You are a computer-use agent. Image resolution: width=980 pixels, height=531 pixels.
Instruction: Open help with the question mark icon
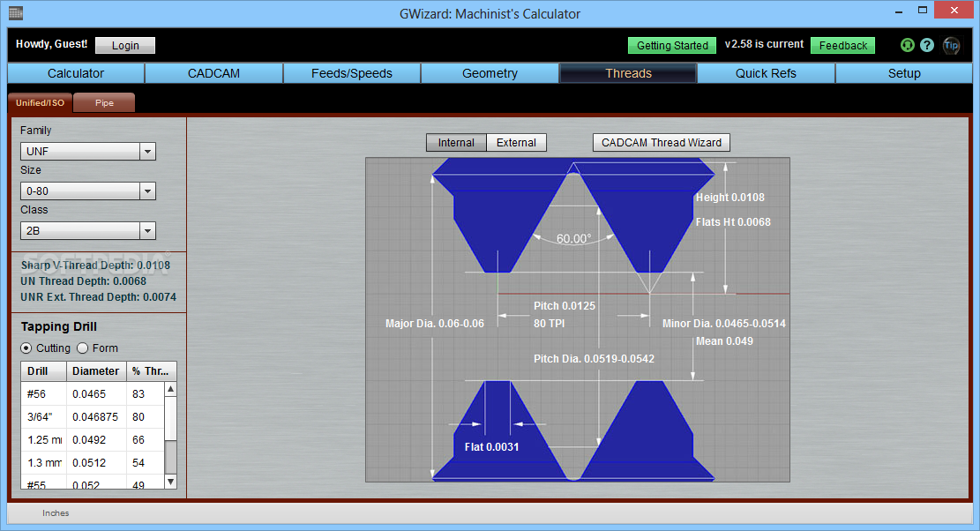click(x=927, y=45)
